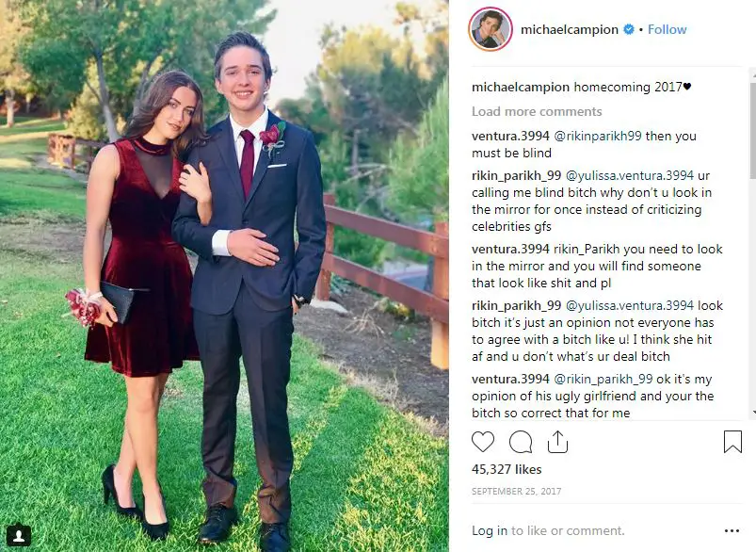Show tagged people icon on photo
The width and height of the screenshot is (756, 552).
coord(19,536)
